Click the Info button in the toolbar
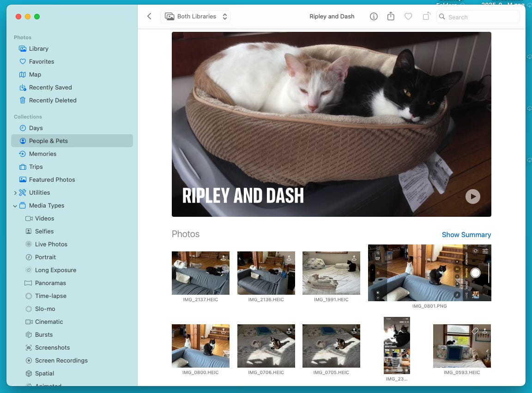The width and height of the screenshot is (532, 393). pos(374,16)
